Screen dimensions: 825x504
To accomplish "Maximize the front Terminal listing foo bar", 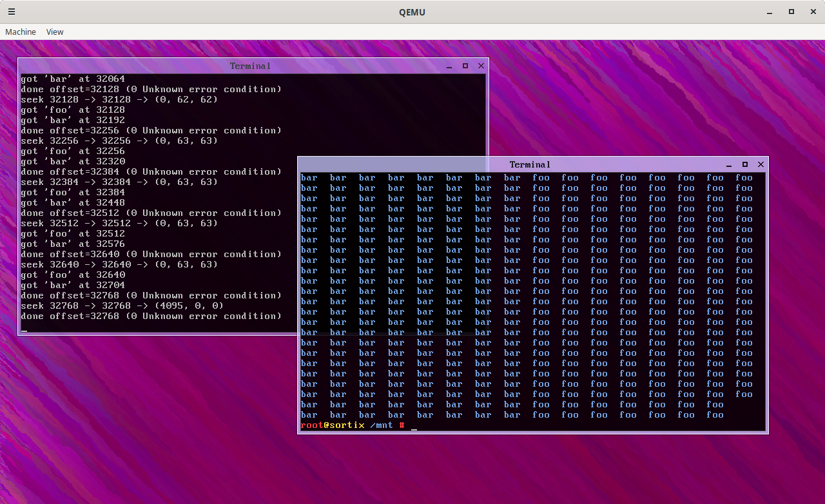I will pyautogui.click(x=745, y=164).
